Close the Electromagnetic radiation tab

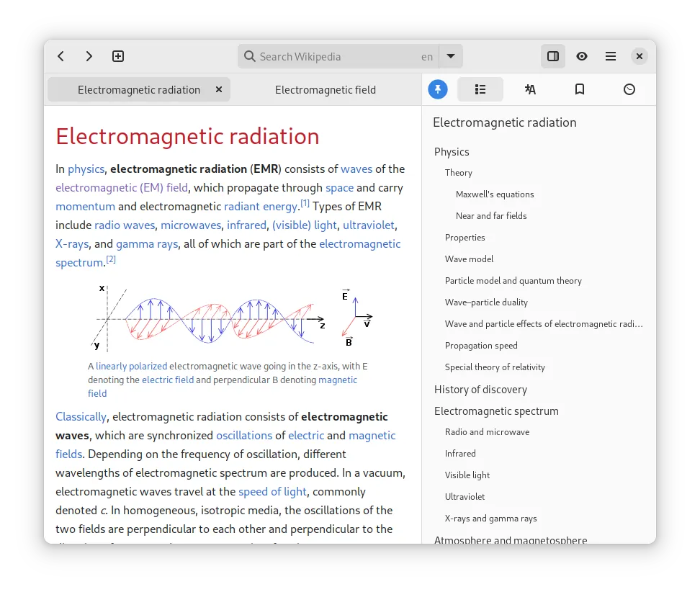click(x=219, y=89)
